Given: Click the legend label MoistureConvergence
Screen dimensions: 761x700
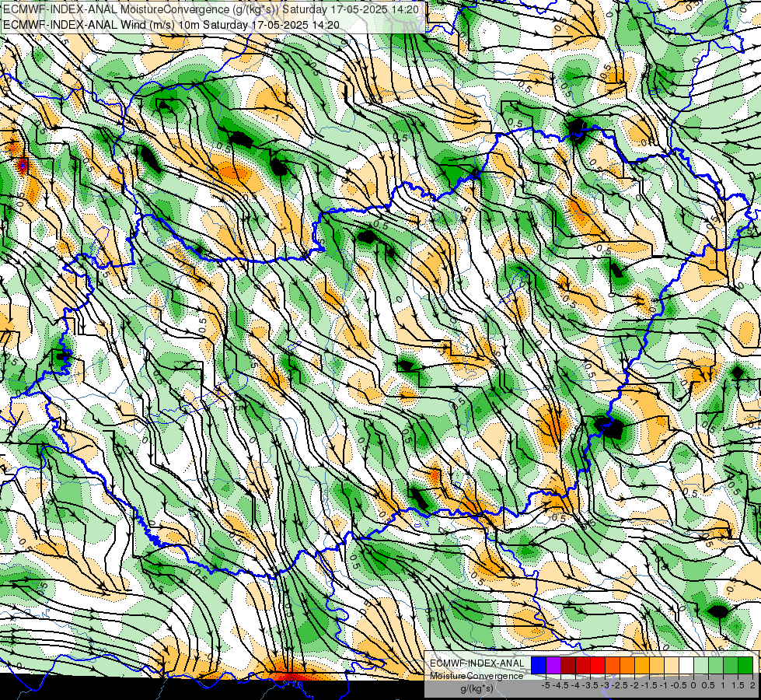Looking at the screenshot, I should (476, 676).
